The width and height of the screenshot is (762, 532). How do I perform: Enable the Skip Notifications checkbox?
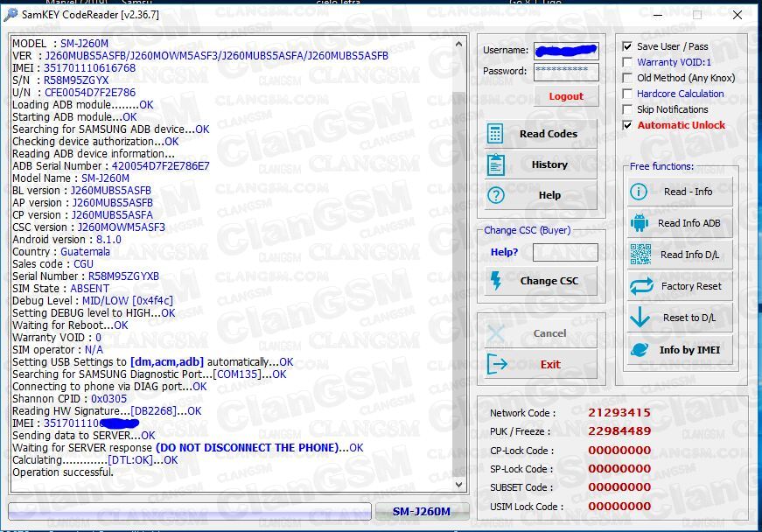click(627, 109)
